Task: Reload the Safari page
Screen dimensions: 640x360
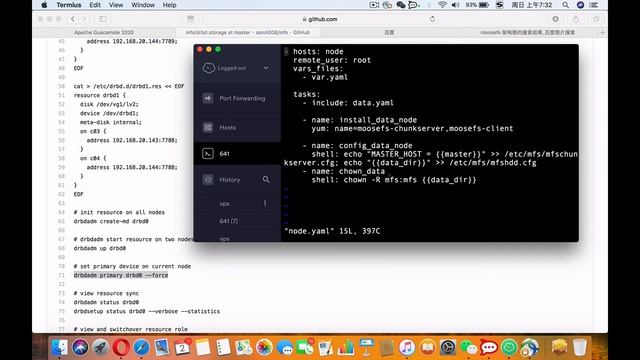Action: point(432,19)
